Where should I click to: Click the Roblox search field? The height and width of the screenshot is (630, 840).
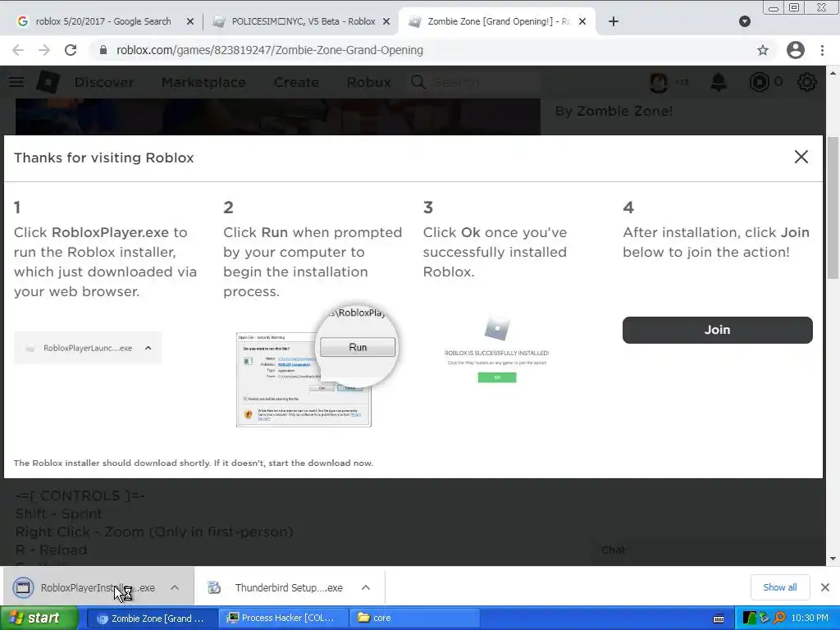coord(474,82)
